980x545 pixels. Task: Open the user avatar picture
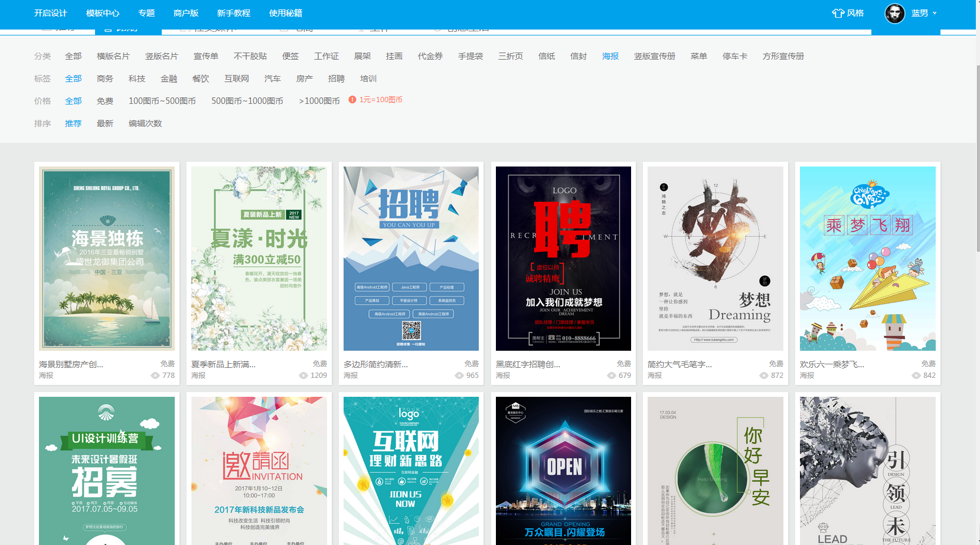point(895,13)
